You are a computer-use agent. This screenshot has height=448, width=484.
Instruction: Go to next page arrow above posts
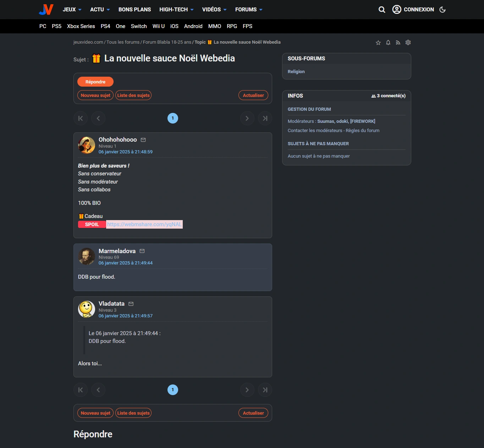point(247,118)
